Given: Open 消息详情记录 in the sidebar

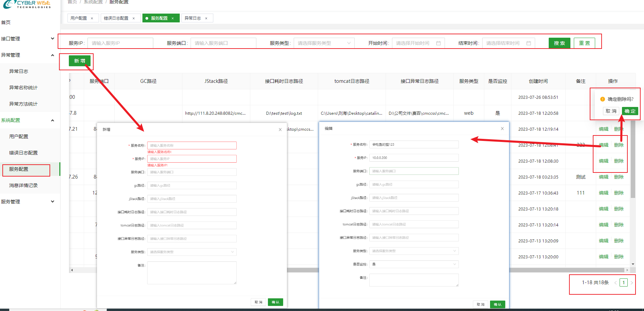Looking at the screenshot, I should (23, 185).
